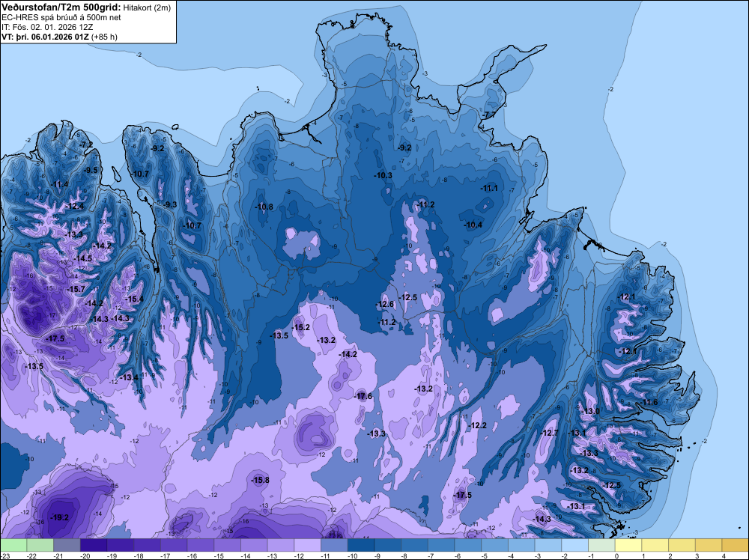Select the -10 deep blue legend swatch

[361, 545]
